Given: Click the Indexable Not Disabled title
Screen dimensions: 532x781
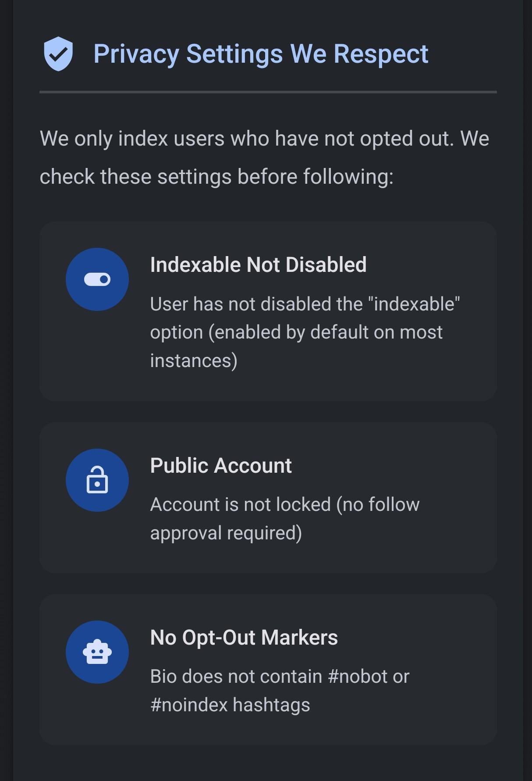Looking at the screenshot, I should coord(258,265).
